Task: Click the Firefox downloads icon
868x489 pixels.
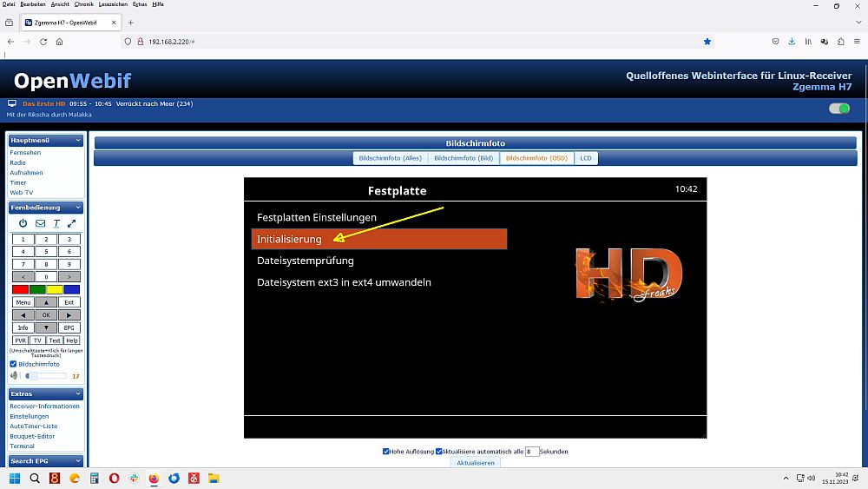Action: pyautogui.click(x=792, y=41)
